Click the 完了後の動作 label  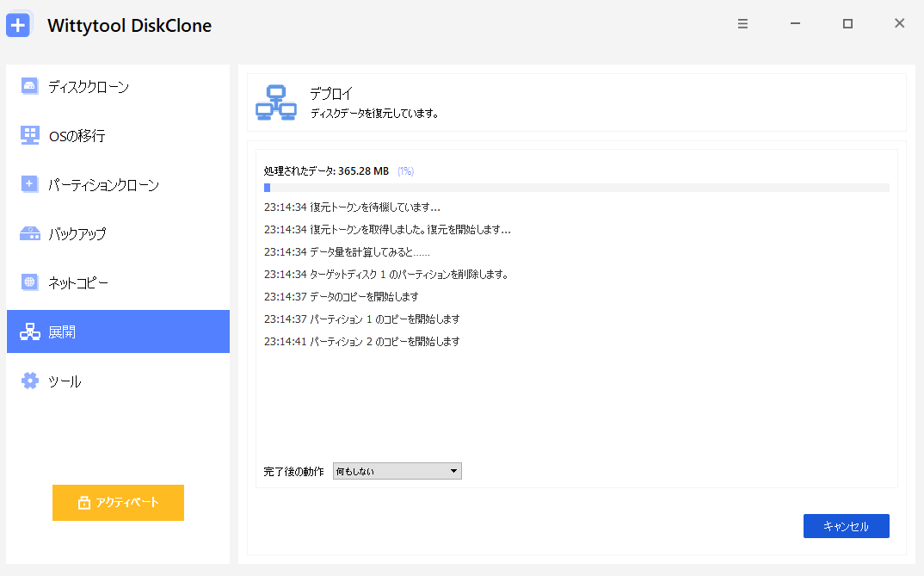click(x=293, y=472)
